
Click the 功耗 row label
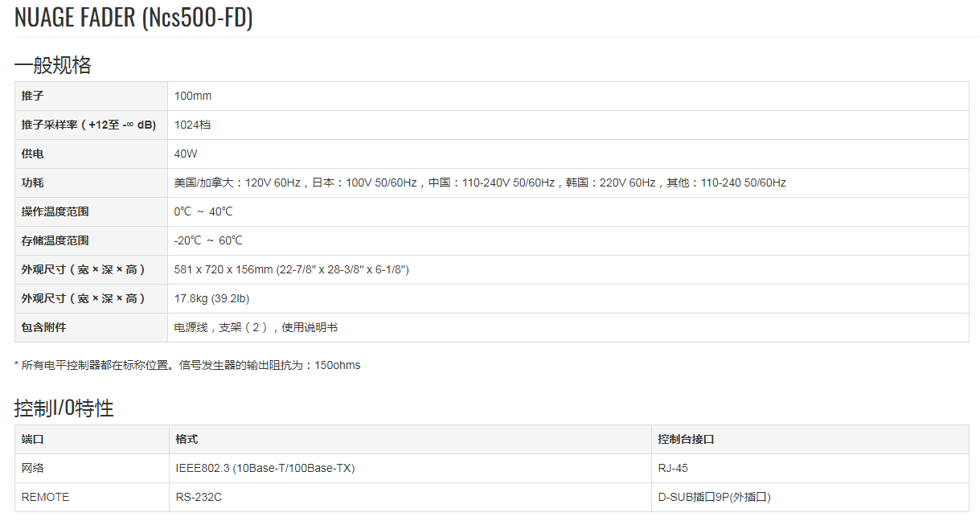click(x=33, y=183)
